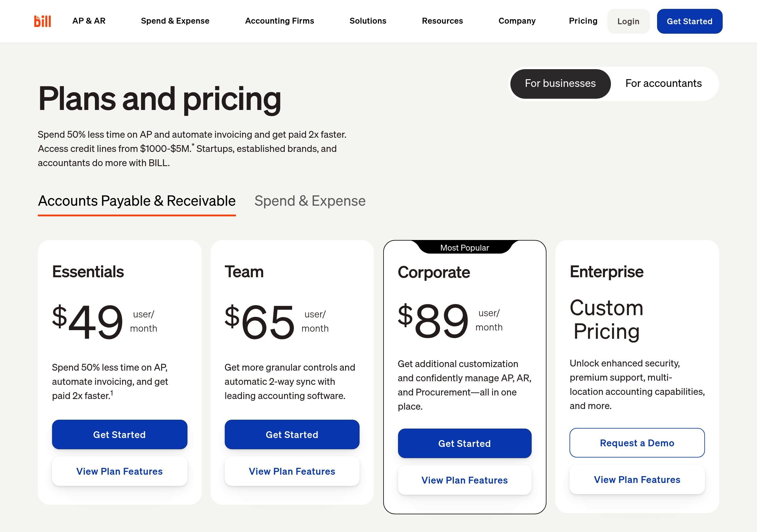Click Get Started in the header

coord(689,21)
